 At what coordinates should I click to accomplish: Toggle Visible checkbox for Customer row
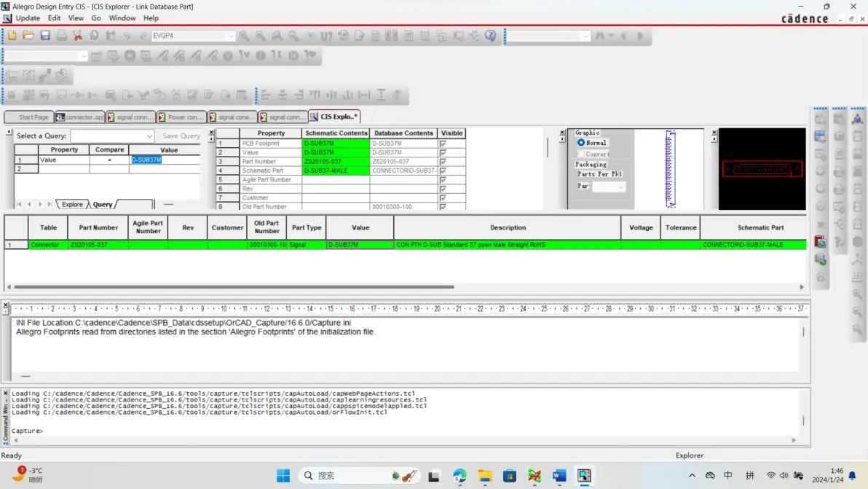[x=443, y=197]
